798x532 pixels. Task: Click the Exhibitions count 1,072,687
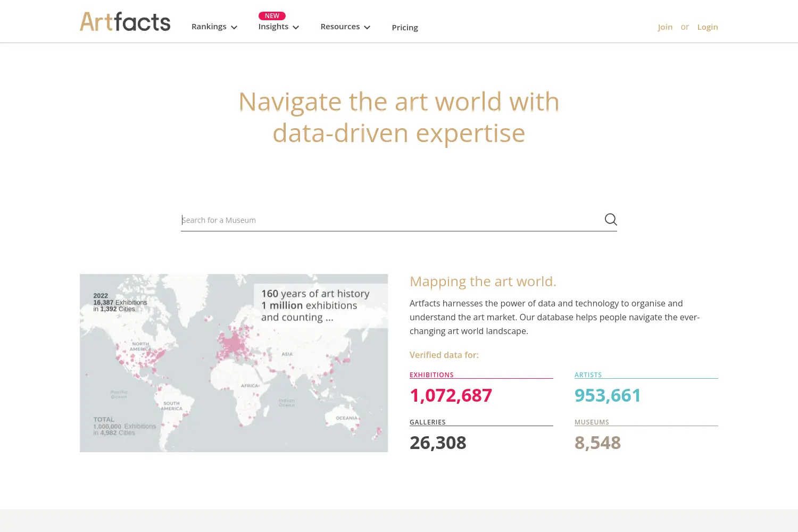tap(451, 395)
